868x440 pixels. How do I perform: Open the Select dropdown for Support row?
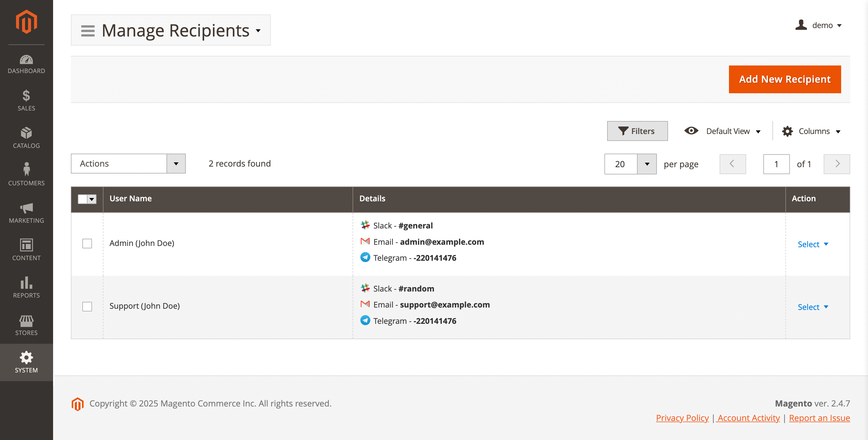[813, 307]
